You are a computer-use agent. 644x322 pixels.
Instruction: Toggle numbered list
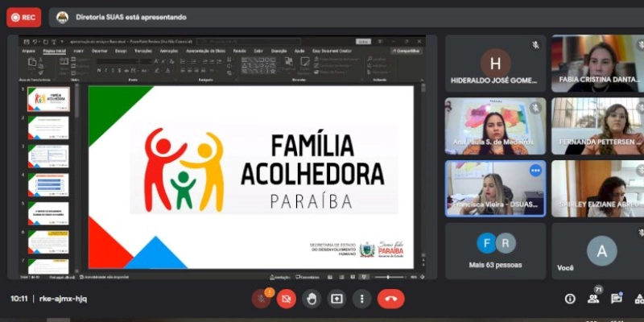(x=193, y=61)
